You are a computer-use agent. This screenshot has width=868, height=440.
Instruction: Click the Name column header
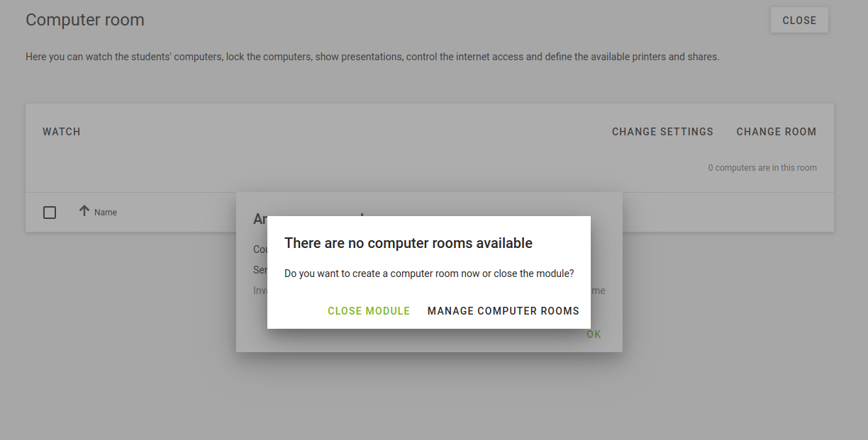[106, 213]
